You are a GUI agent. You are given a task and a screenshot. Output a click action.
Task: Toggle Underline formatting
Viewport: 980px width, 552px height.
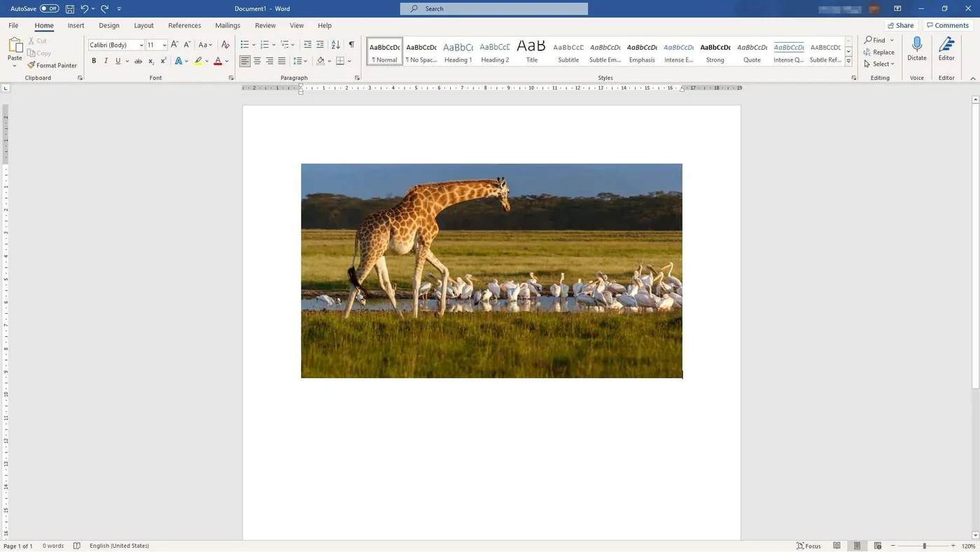[118, 62]
